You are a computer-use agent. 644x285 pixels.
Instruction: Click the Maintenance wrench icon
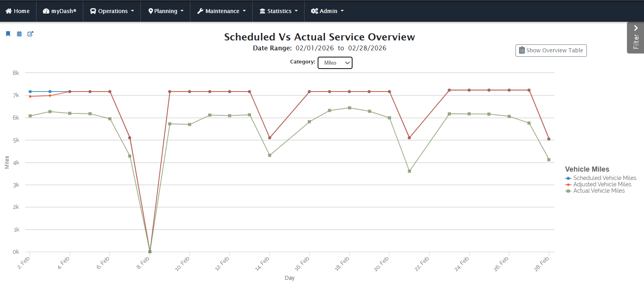200,11
